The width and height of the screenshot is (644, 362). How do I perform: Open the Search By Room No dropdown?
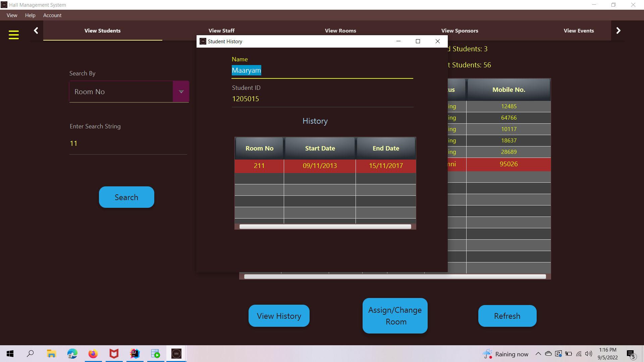click(x=181, y=91)
